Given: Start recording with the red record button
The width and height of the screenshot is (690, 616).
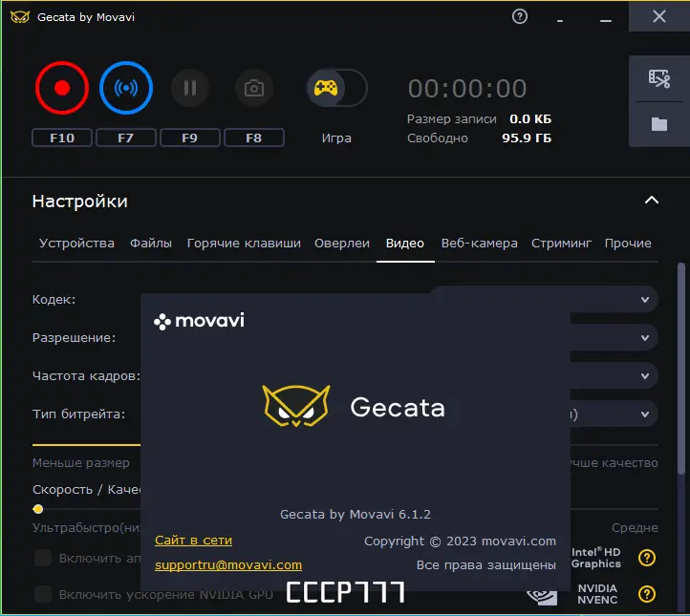Looking at the screenshot, I should coord(62,88).
